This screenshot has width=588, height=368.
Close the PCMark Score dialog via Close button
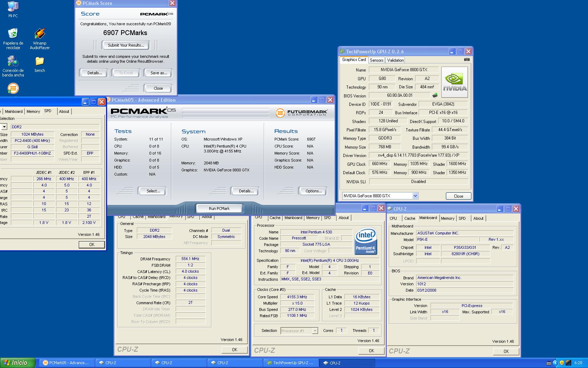[158, 88]
